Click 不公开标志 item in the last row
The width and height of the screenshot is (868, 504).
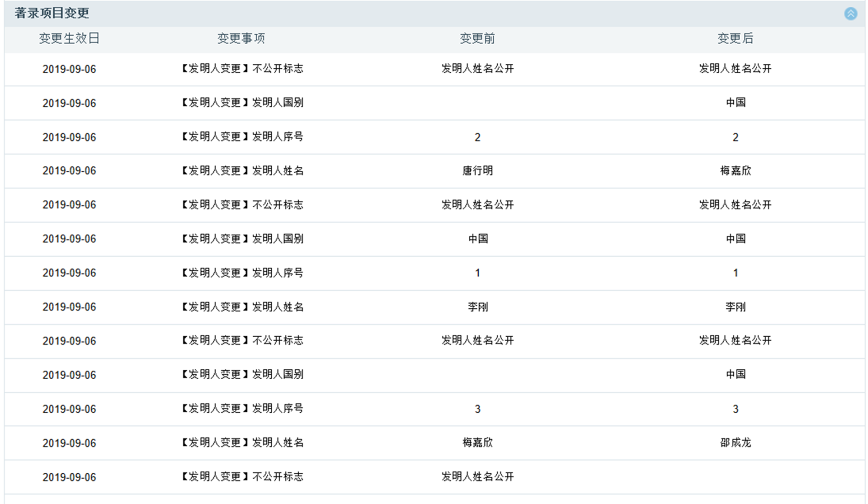click(x=242, y=476)
